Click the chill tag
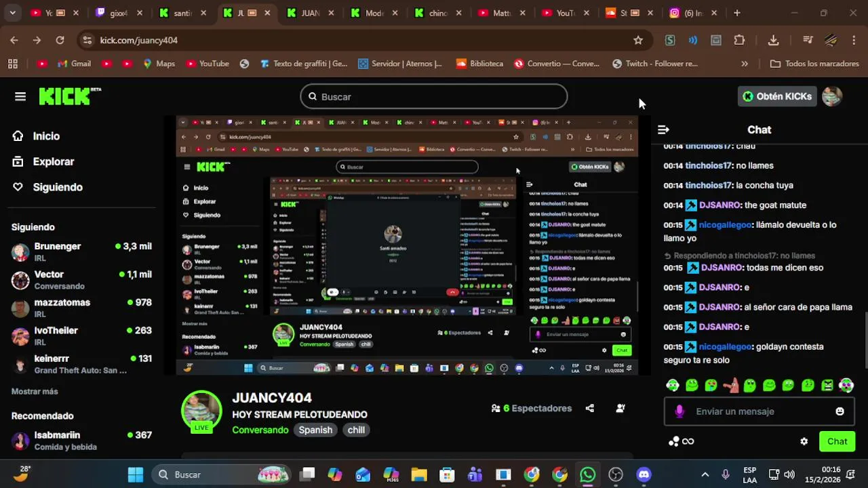The height and width of the screenshot is (488, 868). pyautogui.click(x=356, y=430)
